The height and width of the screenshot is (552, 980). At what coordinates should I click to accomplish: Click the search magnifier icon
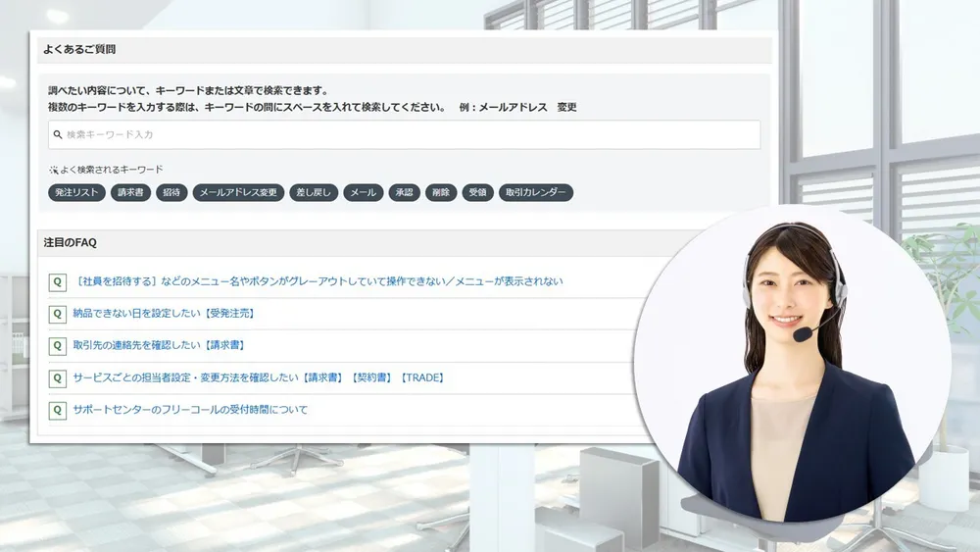(x=58, y=134)
